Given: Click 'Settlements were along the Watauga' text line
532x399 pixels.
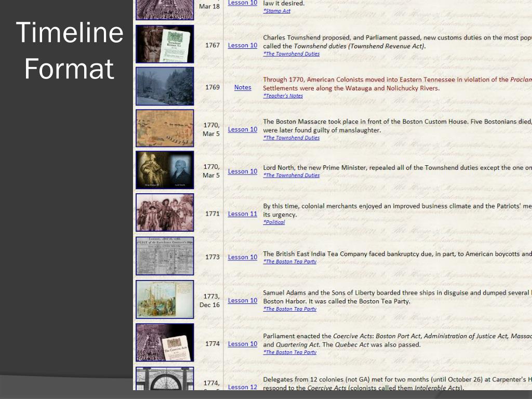Looking at the screenshot, I should (x=351, y=88).
